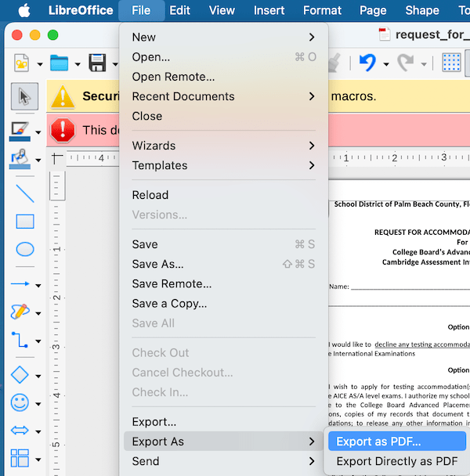Click the New document toolbar icon
The image size is (470, 476).
pyautogui.click(x=22, y=63)
